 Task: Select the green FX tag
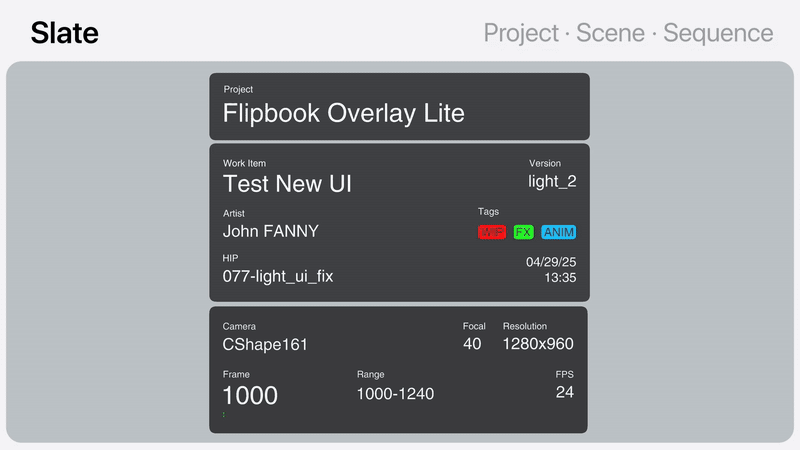coord(523,233)
